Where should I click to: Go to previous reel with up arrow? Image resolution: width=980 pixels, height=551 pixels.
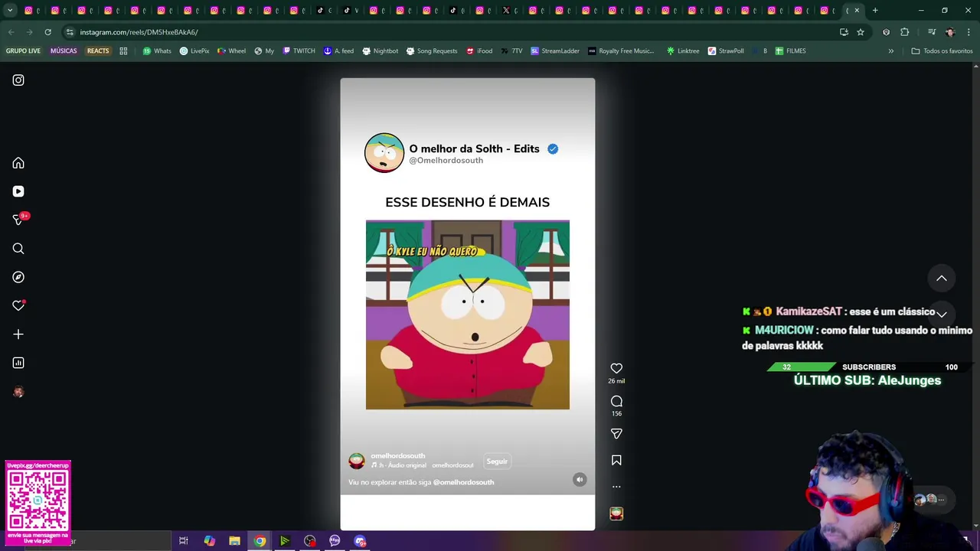(942, 279)
